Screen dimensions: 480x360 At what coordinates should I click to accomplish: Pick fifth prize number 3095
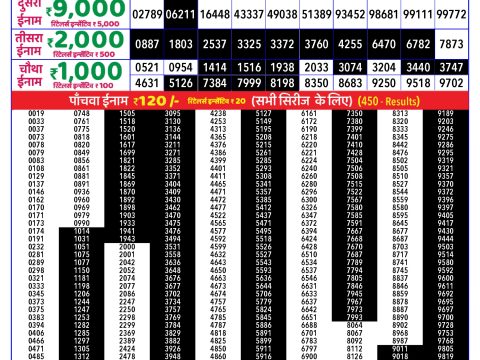click(x=172, y=113)
